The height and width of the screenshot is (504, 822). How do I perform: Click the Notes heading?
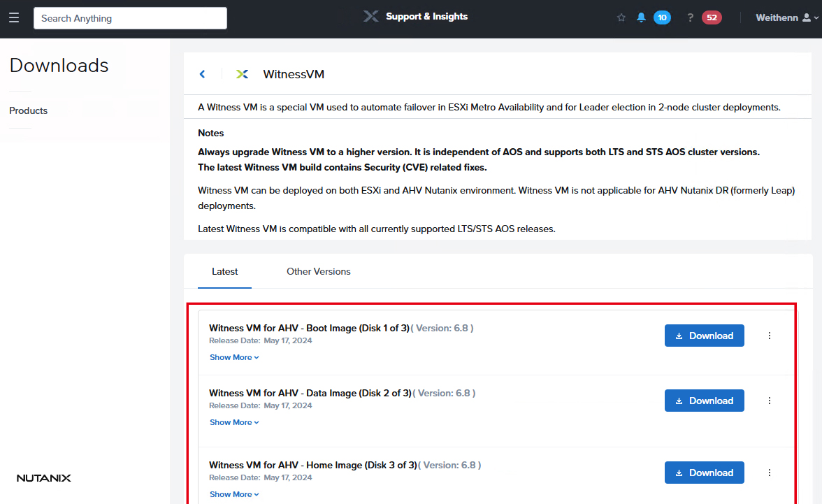click(211, 134)
